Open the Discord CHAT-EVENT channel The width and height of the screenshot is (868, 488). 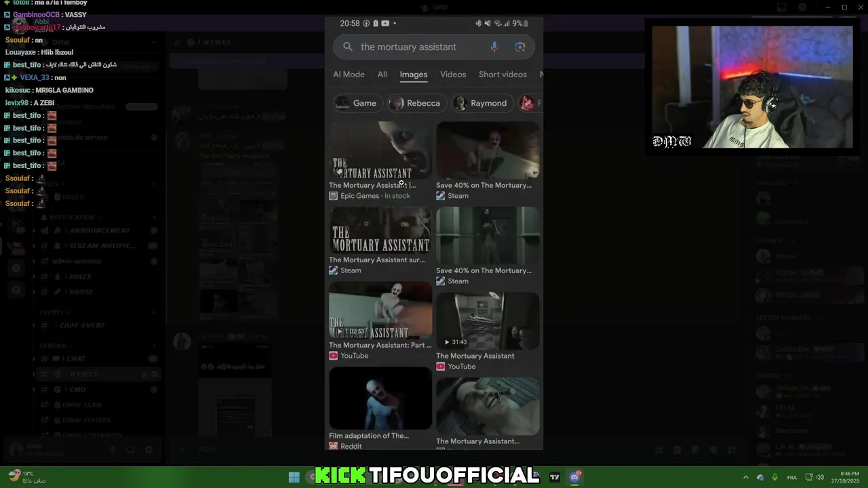pyautogui.click(x=99, y=325)
